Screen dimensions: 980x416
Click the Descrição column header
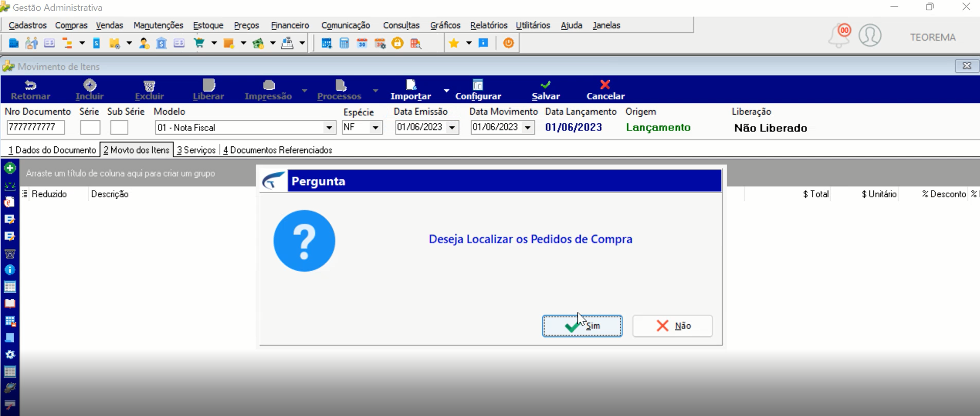pyautogui.click(x=110, y=194)
